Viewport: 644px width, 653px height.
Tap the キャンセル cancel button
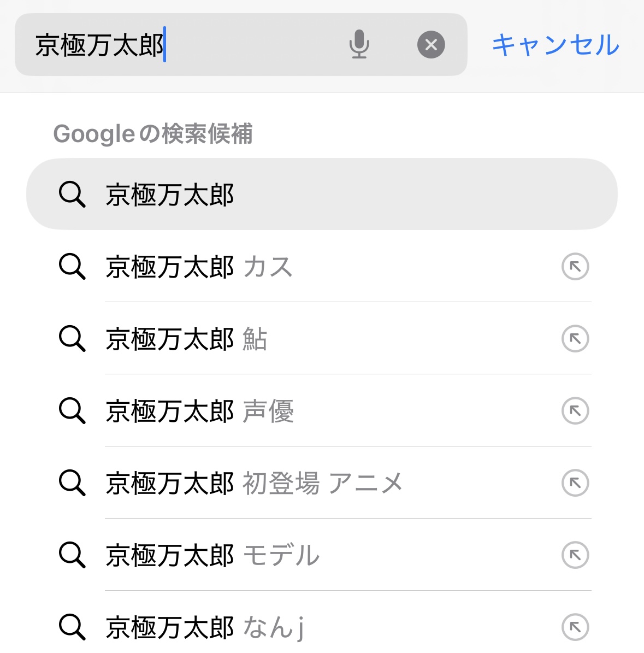pyautogui.click(x=556, y=45)
